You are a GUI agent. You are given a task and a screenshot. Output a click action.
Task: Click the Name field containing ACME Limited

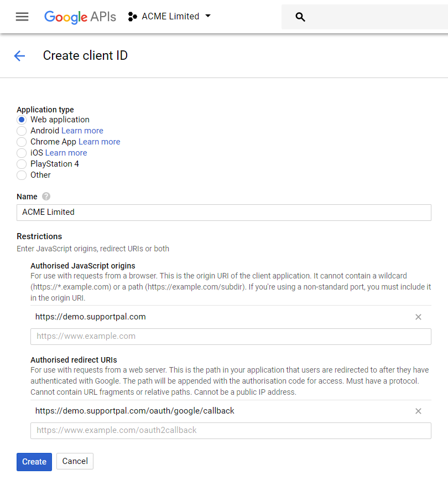pyautogui.click(x=223, y=213)
